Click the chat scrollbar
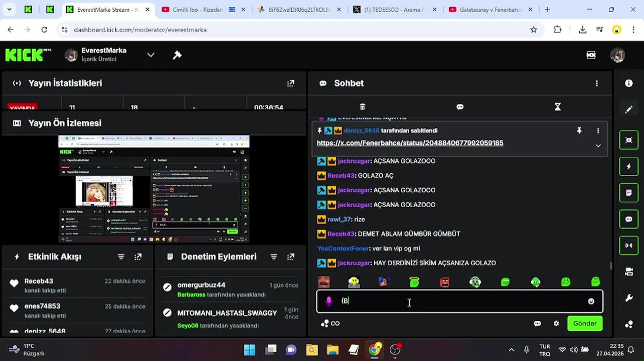Viewport: 644px width, 361px height. coord(610,266)
